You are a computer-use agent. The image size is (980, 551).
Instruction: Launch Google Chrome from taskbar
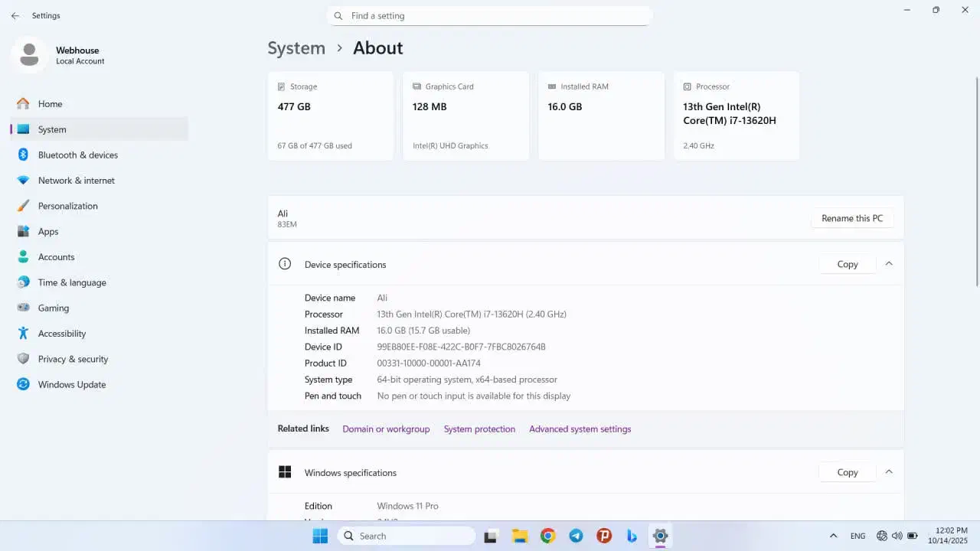[x=547, y=536]
